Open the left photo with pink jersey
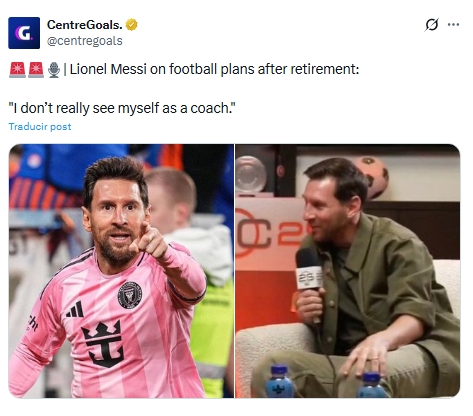Screen dimensions: 473x416 click(121, 271)
